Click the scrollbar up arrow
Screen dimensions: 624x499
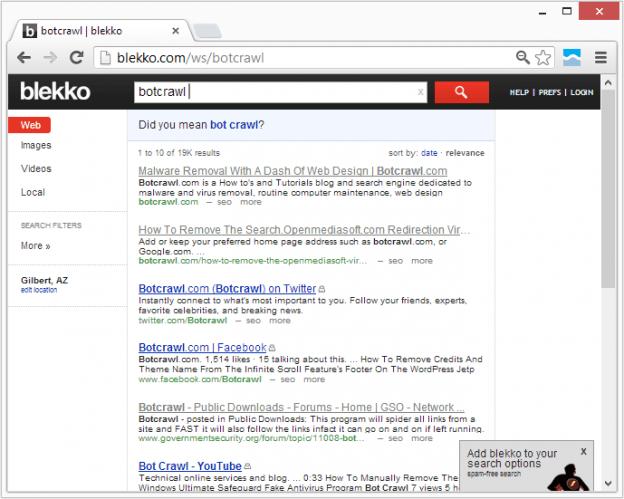(608, 83)
